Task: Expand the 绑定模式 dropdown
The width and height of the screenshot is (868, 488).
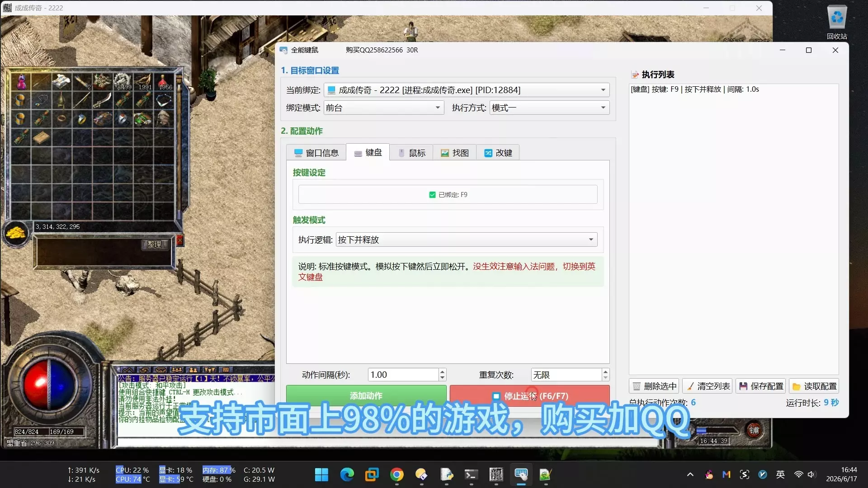Action: pos(383,108)
